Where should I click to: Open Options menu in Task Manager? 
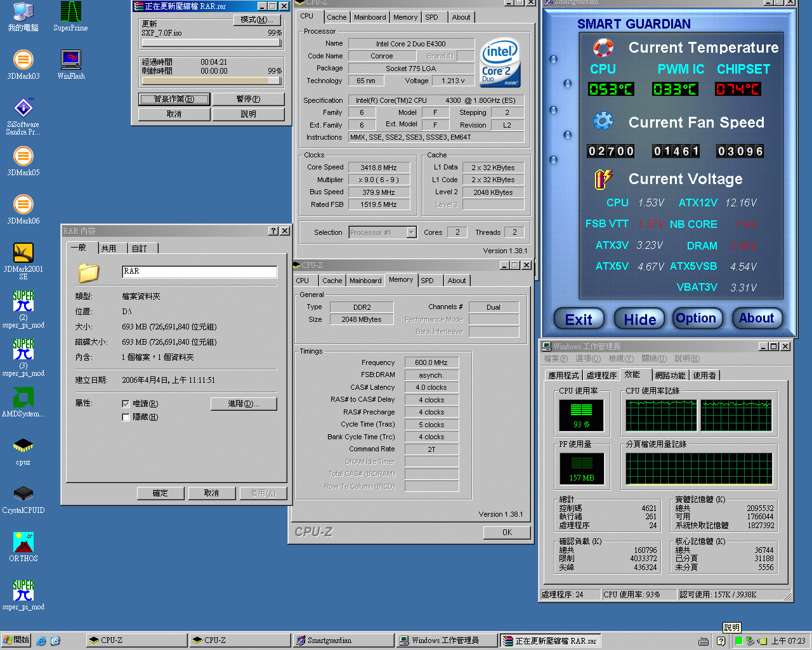click(x=588, y=359)
